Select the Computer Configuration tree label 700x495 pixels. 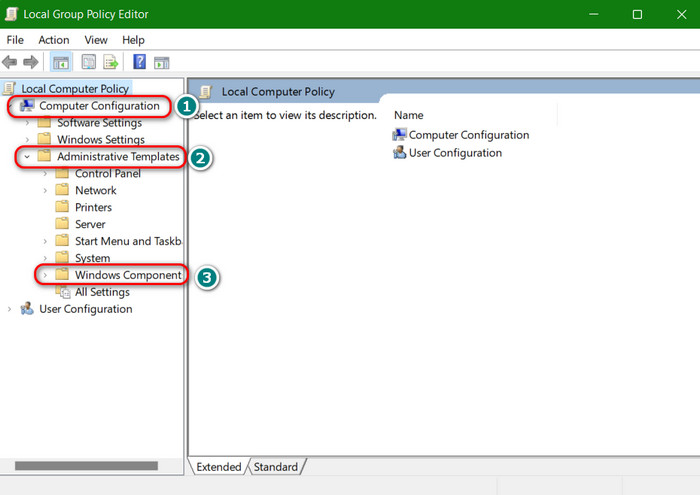(99, 106)
